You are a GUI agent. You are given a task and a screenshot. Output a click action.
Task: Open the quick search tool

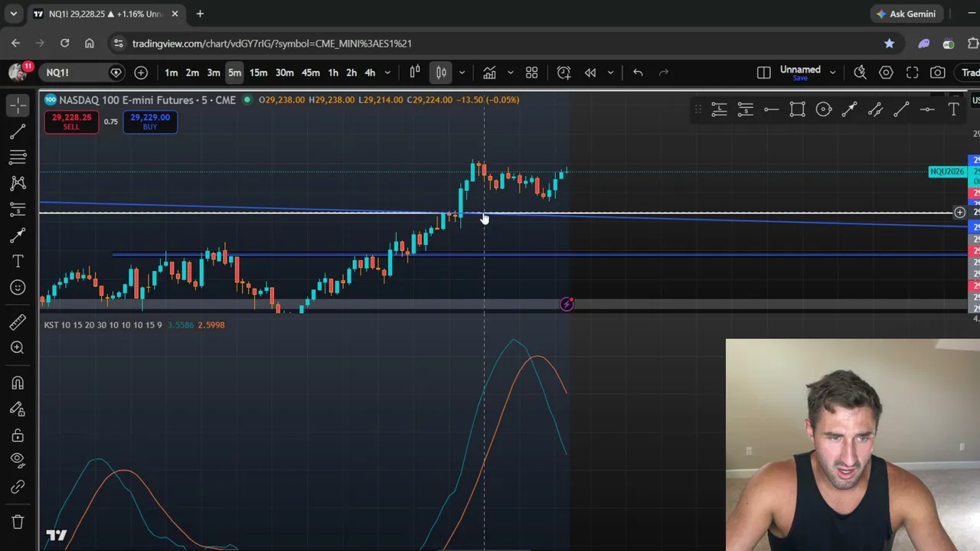click(x=860, y=73)
